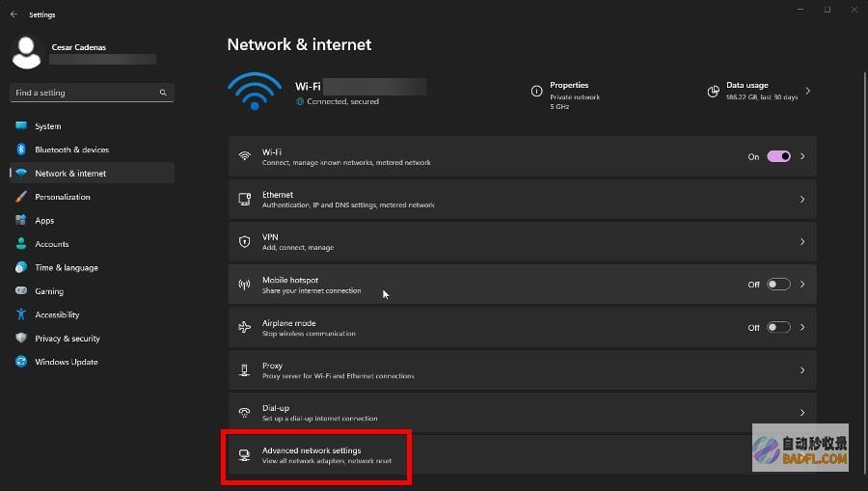Image resolution: width=868 pixels, height=491 pixels.
Task: Click the Cesar Cadenas profile avatar
Action: (27, 52)
